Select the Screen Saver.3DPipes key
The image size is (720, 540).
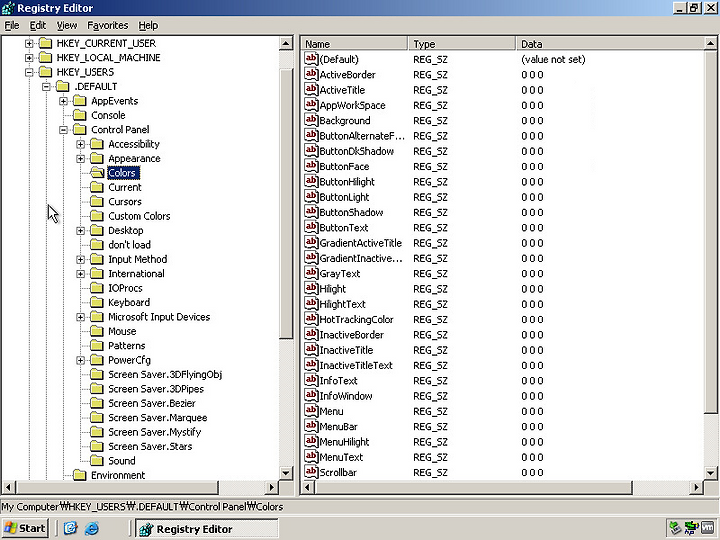(x=156, y=388)
